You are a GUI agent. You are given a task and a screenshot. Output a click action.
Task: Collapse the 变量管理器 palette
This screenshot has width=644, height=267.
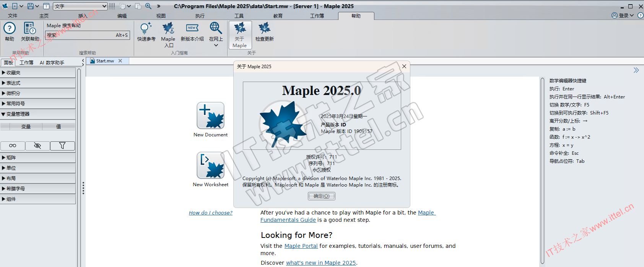(38, 114)
